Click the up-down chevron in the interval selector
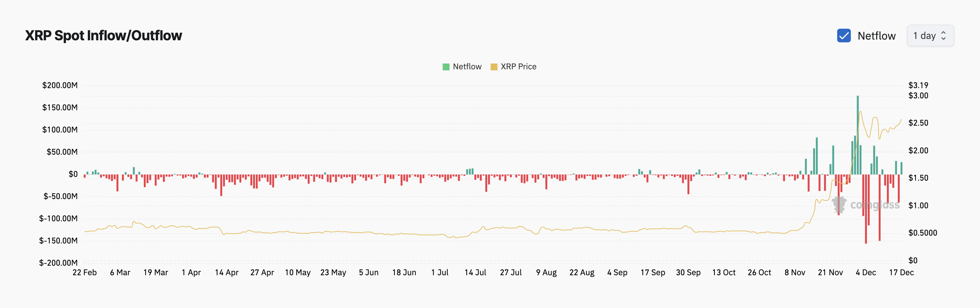980x308 pixels. point(943,36)
